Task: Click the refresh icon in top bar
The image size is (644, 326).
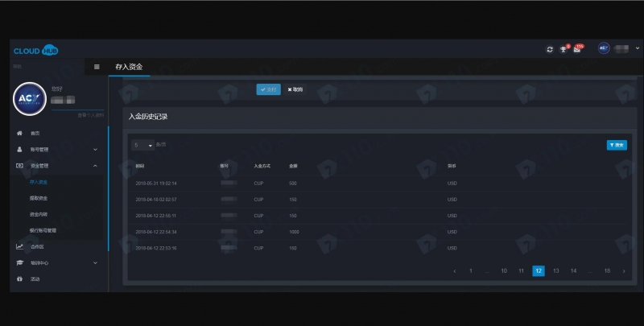Action: click(550, 49)
